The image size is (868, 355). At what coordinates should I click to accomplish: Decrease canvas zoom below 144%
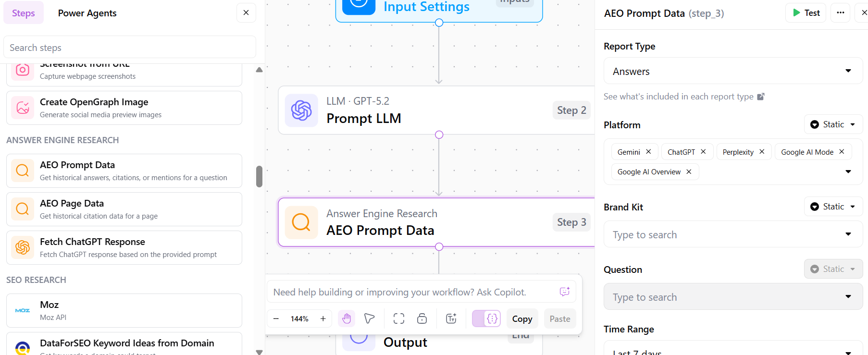[x=276, y=318]
